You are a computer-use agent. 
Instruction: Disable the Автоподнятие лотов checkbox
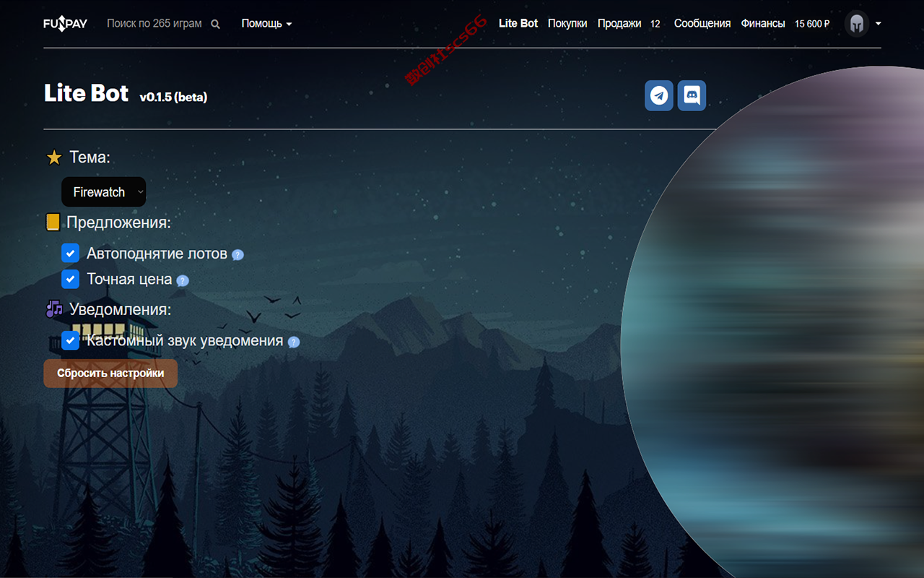[x=70, y=254]
